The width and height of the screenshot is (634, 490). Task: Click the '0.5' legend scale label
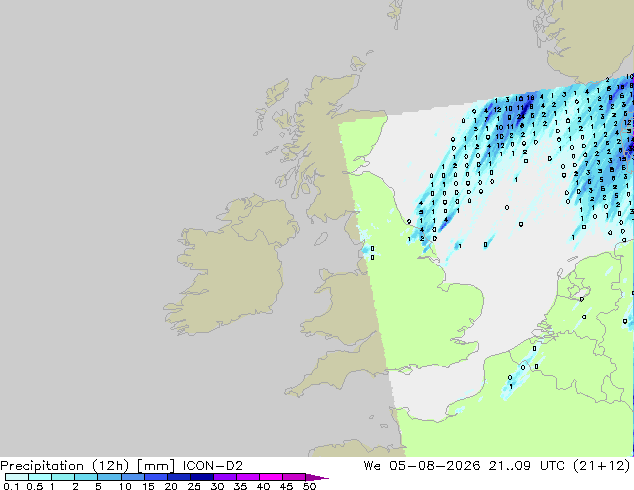click(x=34, y=486)
